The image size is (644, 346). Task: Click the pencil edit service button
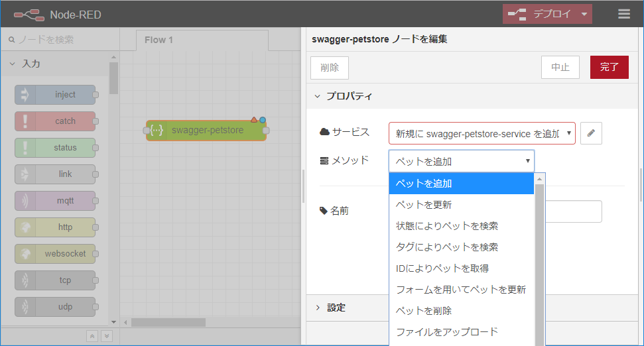click(591, 133)
